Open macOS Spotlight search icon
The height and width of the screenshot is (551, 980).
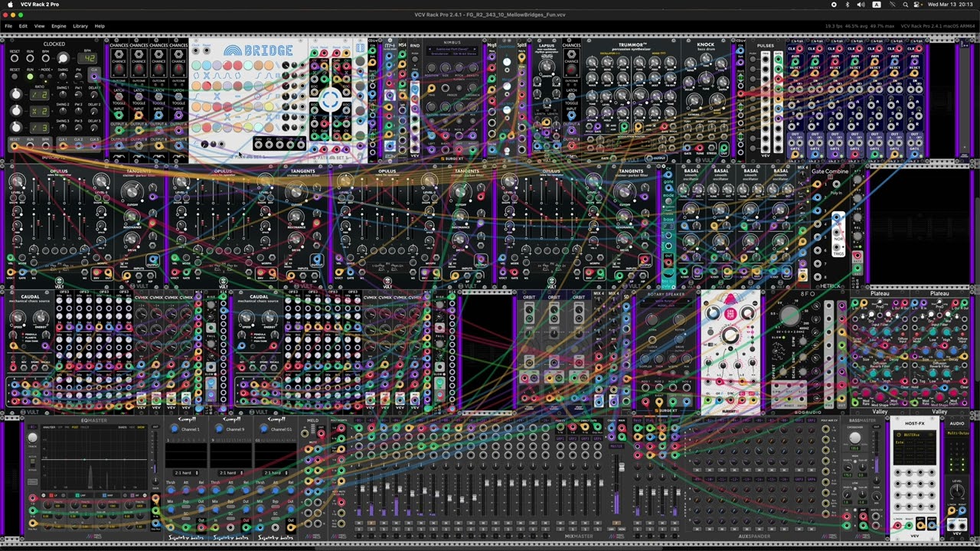[x=906, y=4]
